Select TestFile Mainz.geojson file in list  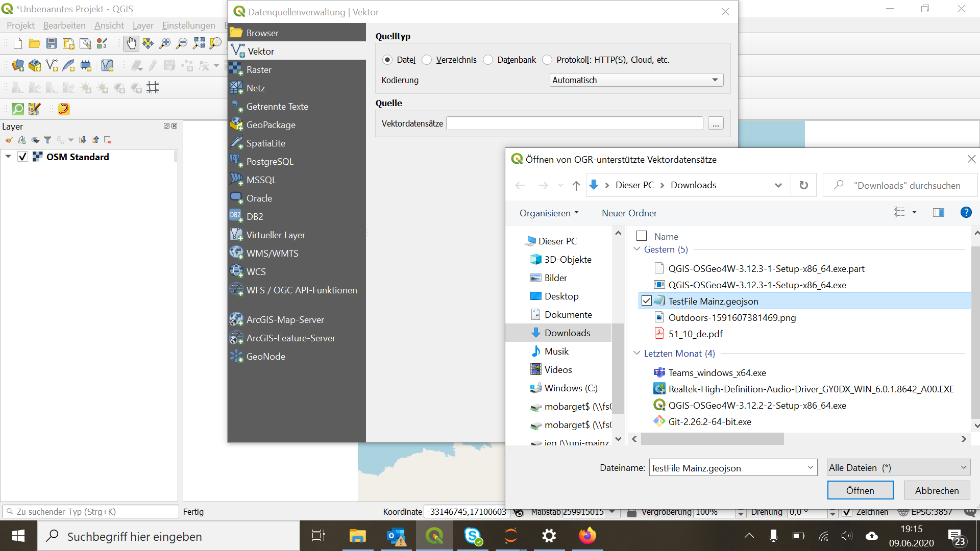tap(713, 300)
